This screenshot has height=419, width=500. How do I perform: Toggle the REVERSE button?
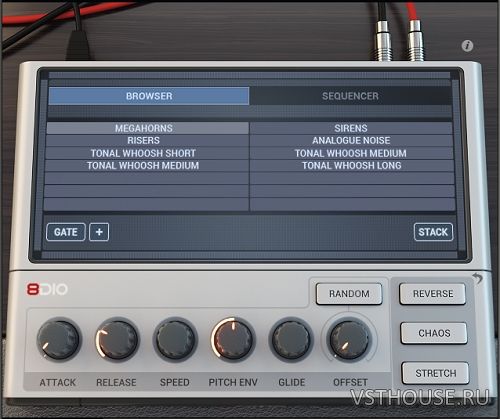pos(433,294)
